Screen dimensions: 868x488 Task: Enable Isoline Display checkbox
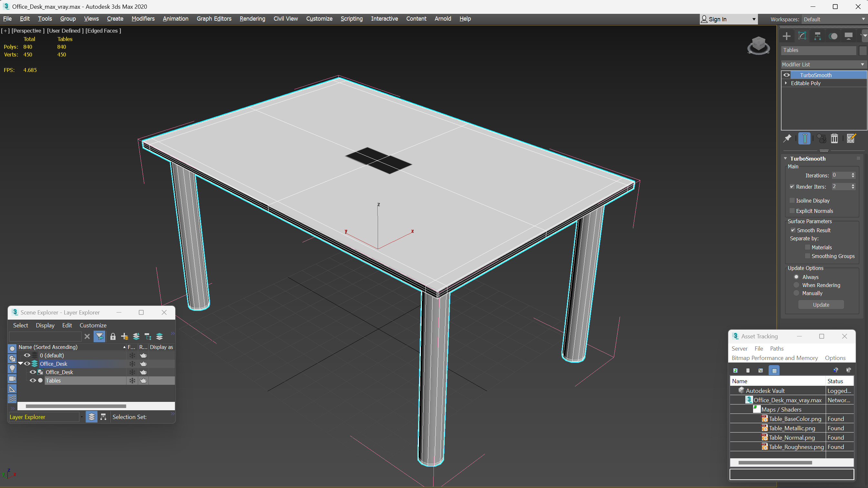click(x=792, y=200)
